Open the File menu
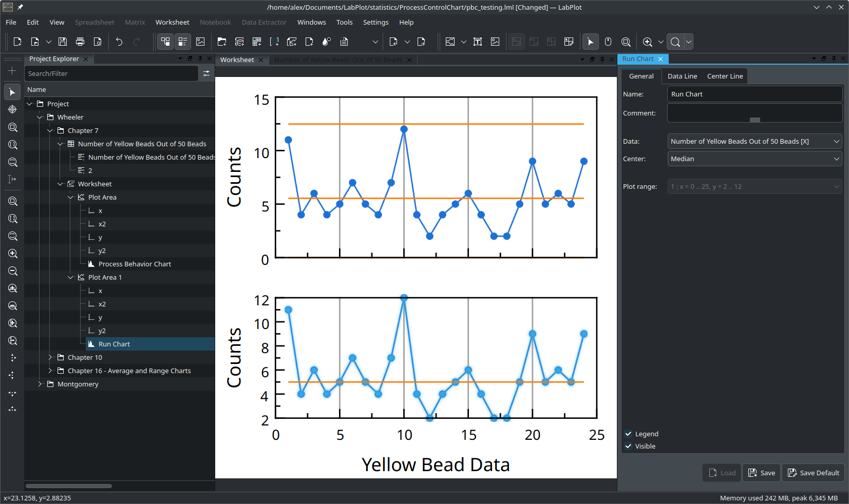Screen dimensions: 849x504 pyautogui.click(x=11, y=22)
